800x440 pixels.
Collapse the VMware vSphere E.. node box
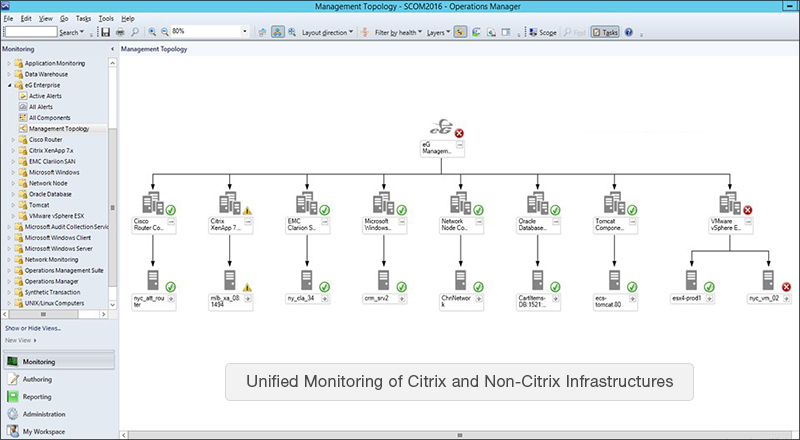click(748, 222)
